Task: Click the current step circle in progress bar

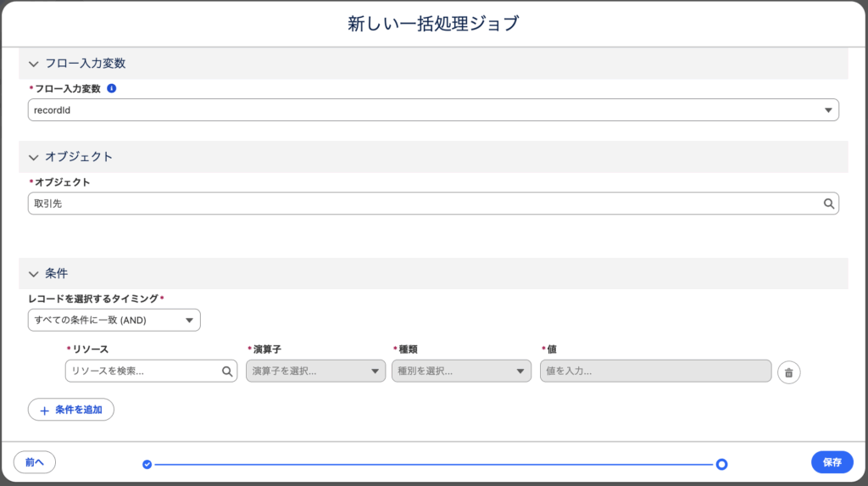Action: point(721,464)
